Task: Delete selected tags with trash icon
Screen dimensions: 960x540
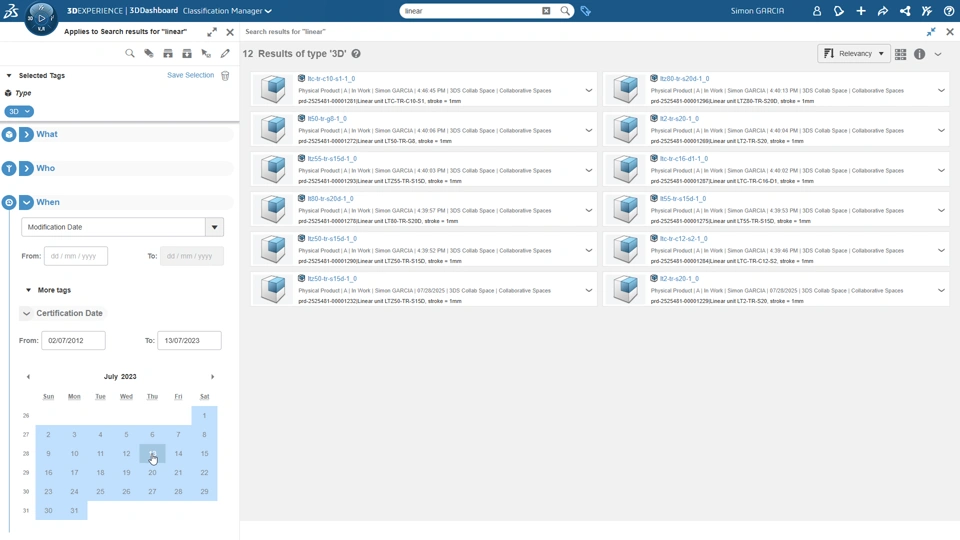Action: pyautogui.click(x=225, y=76)
